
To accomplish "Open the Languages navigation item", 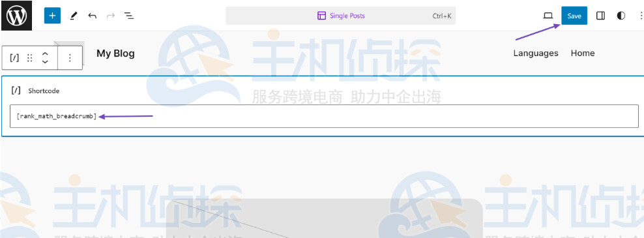I will tap(536, 53).
